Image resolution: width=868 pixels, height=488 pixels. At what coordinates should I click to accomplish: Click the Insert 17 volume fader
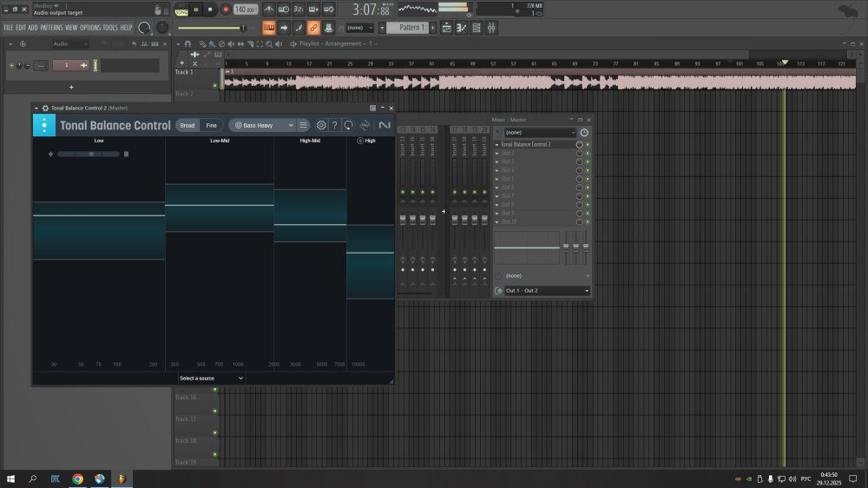click(455, 221)
